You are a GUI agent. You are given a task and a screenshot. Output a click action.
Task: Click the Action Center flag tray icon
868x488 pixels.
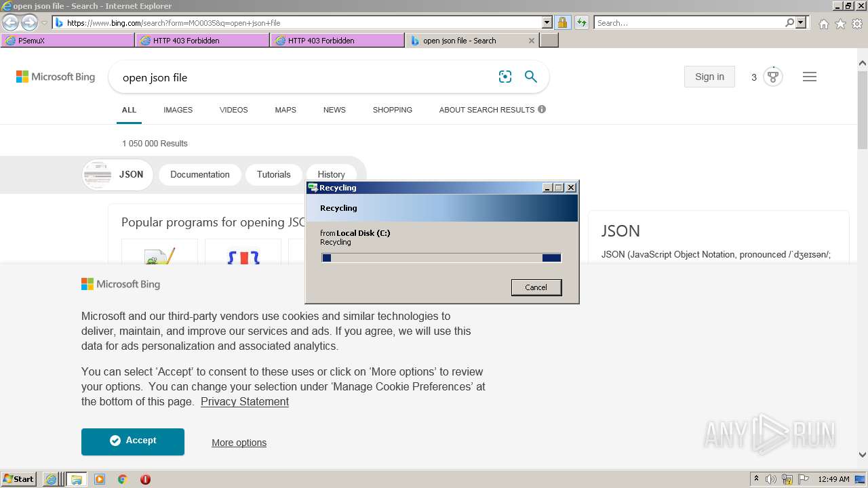803,479
